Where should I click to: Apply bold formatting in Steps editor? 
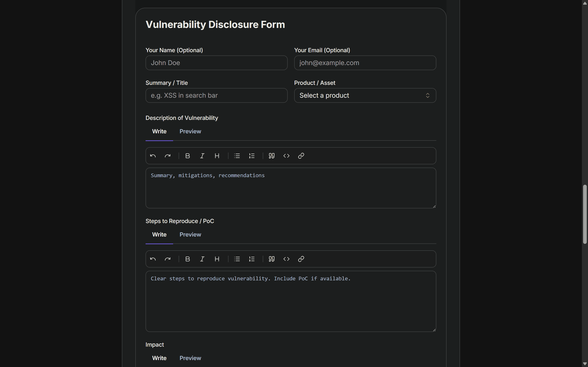[187, 259]
